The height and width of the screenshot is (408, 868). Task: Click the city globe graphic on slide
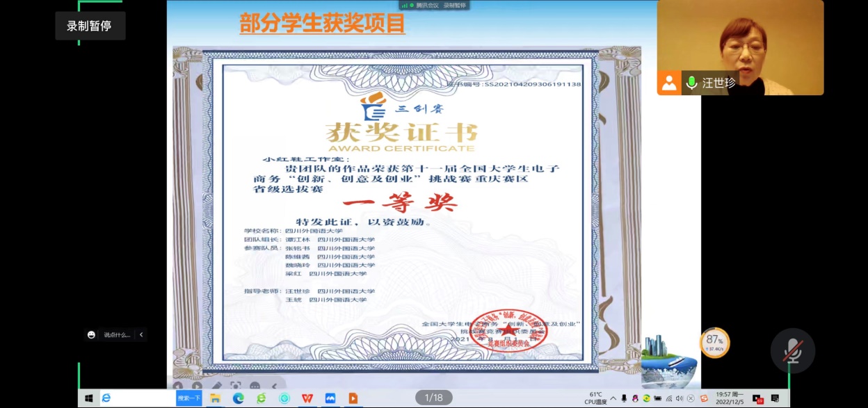(668, 361)
